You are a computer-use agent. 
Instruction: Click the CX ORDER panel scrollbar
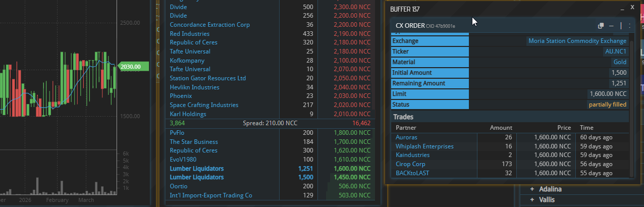point(632,101)
